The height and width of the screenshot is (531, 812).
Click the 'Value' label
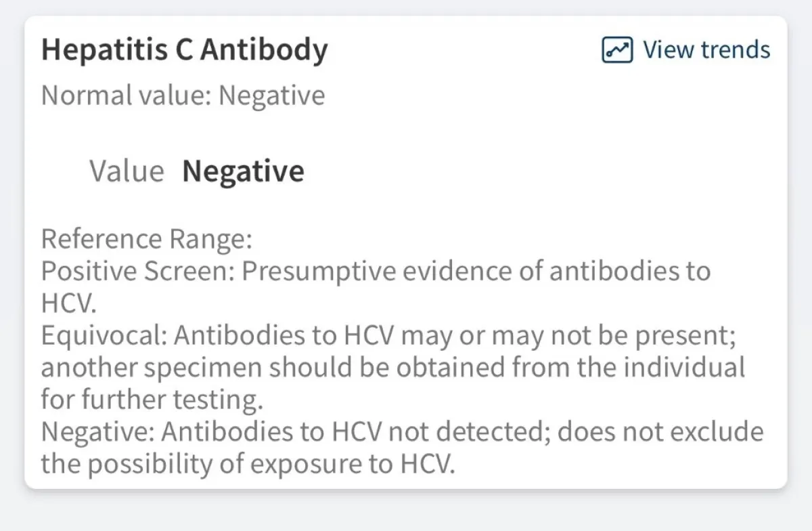(127, 171)
